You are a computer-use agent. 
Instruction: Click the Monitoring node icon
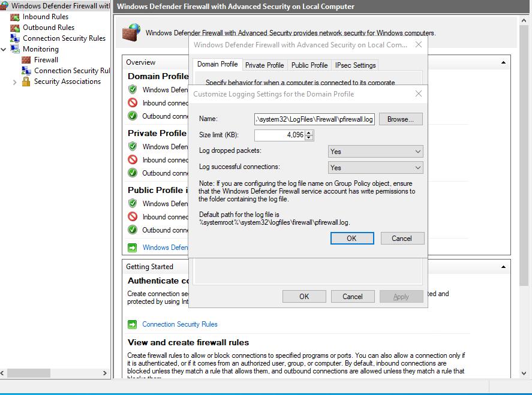click(15, 49)
